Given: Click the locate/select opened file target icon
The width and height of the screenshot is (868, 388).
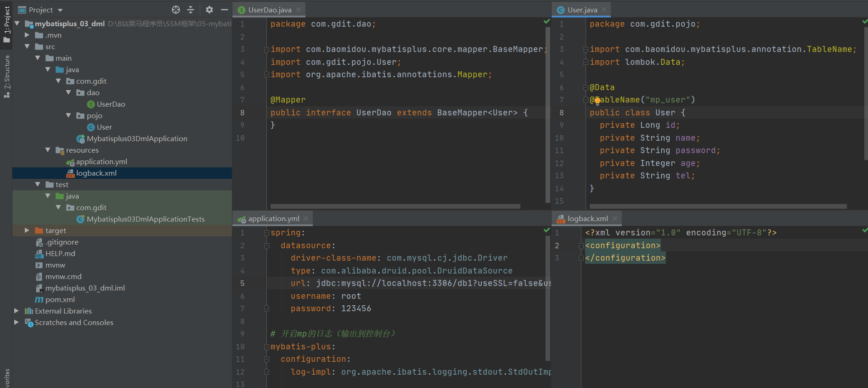Looking at the screenshot, I should coord(176,10).
